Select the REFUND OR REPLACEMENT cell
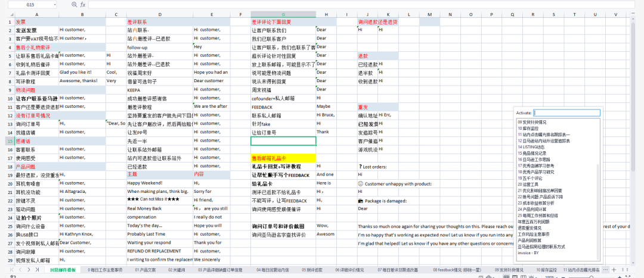 pos(160,251)
